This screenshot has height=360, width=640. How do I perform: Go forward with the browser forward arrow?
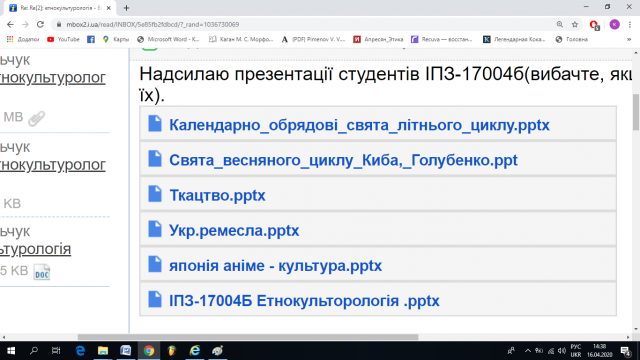pyautogui.click(x=25, y=24)
